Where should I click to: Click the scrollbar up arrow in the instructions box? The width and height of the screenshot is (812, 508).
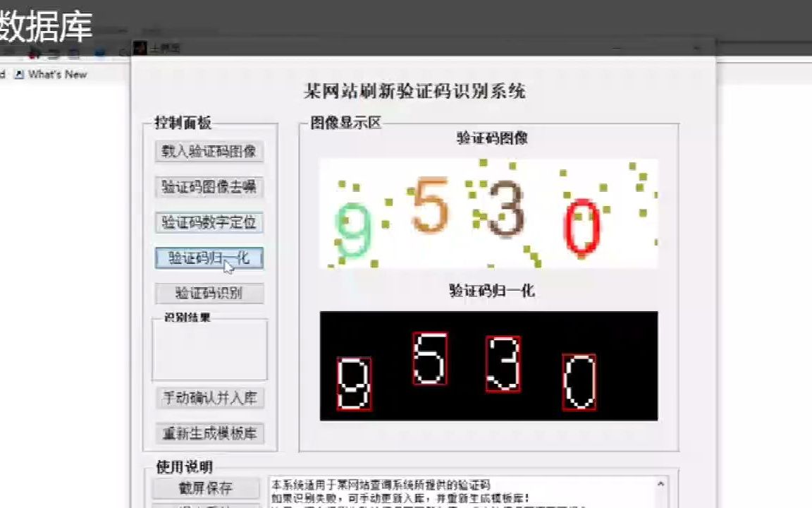(x=661, y=483)
